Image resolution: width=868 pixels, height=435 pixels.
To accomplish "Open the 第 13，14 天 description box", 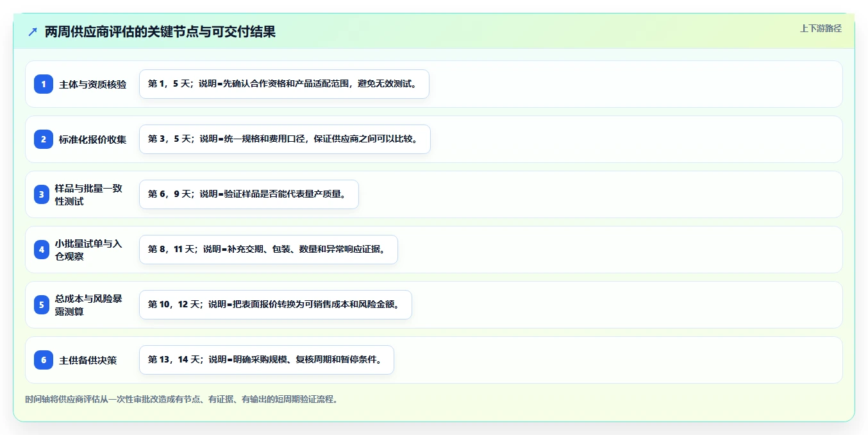I will pos(267,360).
